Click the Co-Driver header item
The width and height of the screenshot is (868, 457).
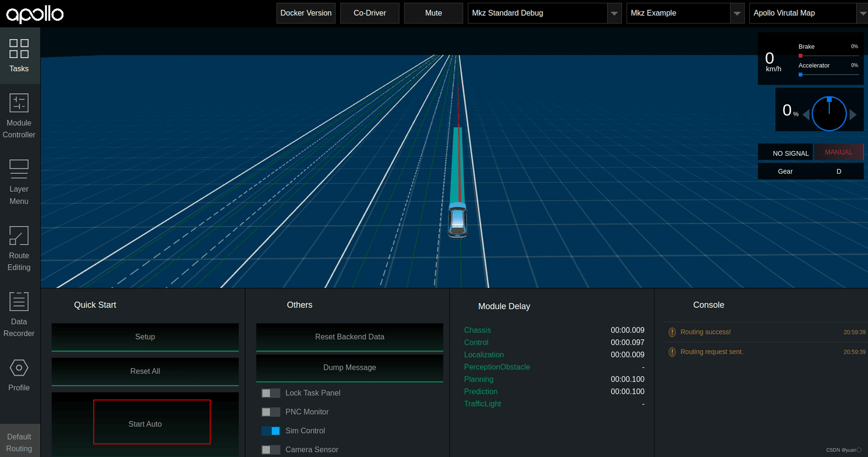(x=369, y=13)
